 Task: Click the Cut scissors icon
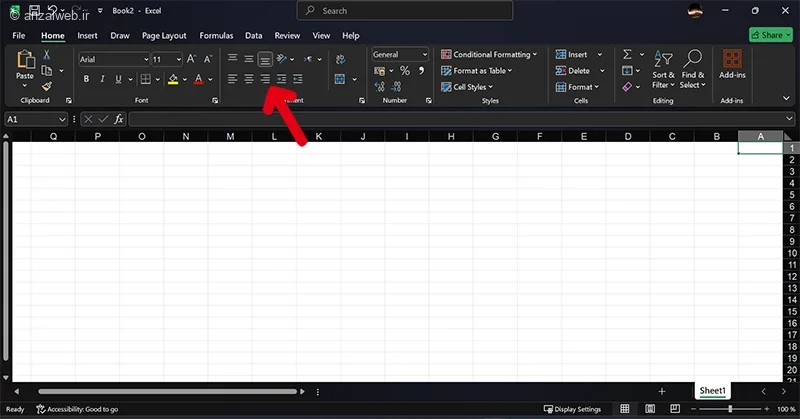(x=46, y=55)
